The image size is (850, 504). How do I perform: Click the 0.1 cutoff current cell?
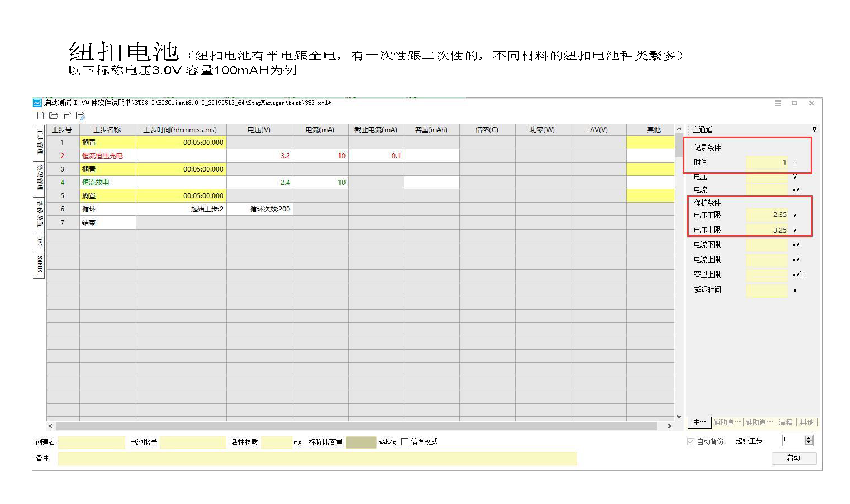[376, 156]
